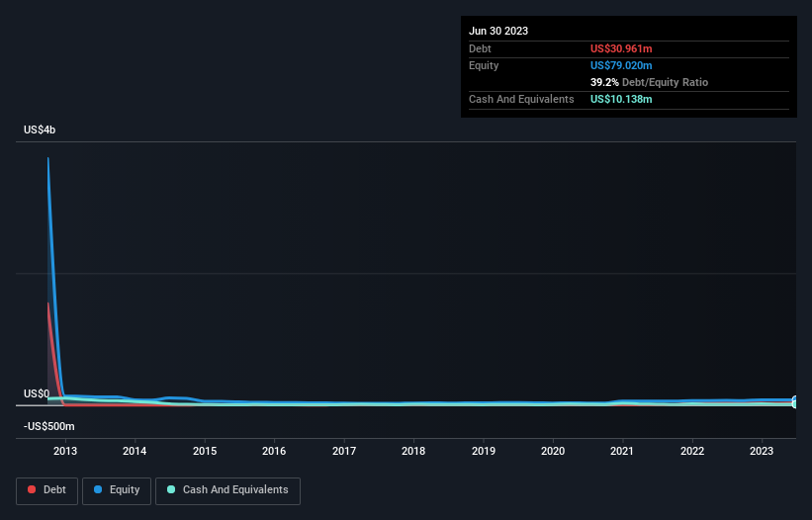Click the US$30.961m debt value
Screen dimensions: 812x520
click(x=621, y=48)
